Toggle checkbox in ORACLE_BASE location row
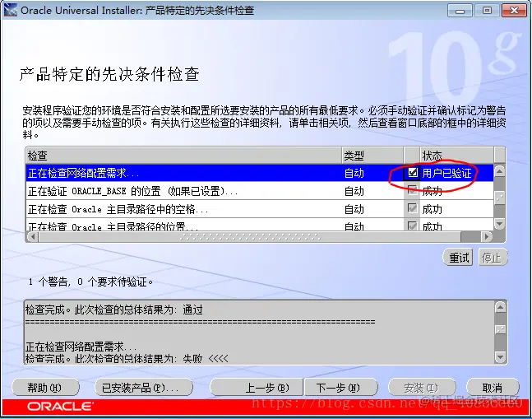This screenshot has width=532, height=419. pos(412,190)
